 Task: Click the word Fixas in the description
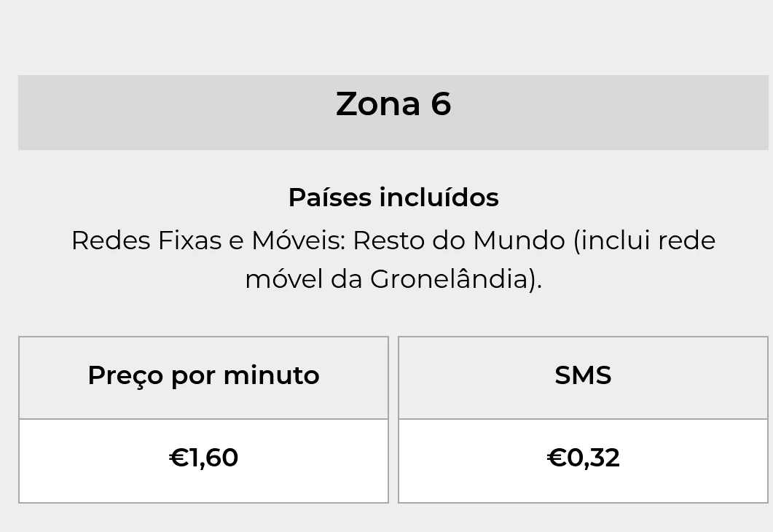pos(189,240)
